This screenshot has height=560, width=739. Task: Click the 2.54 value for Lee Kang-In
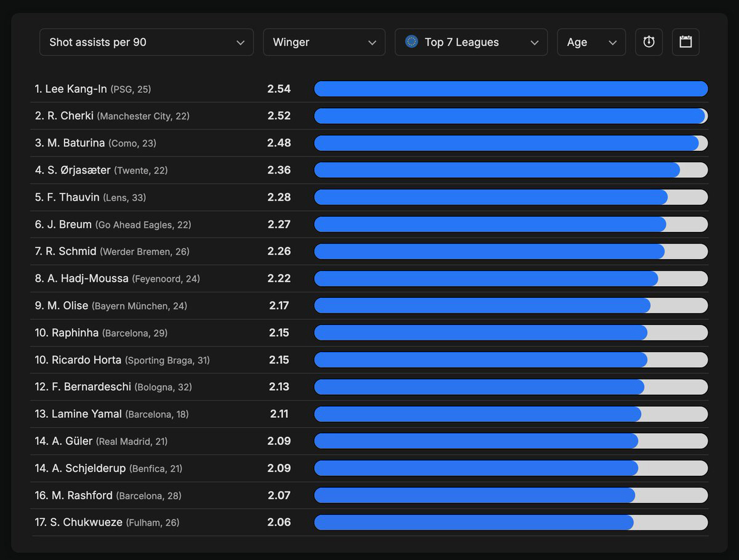279,89
